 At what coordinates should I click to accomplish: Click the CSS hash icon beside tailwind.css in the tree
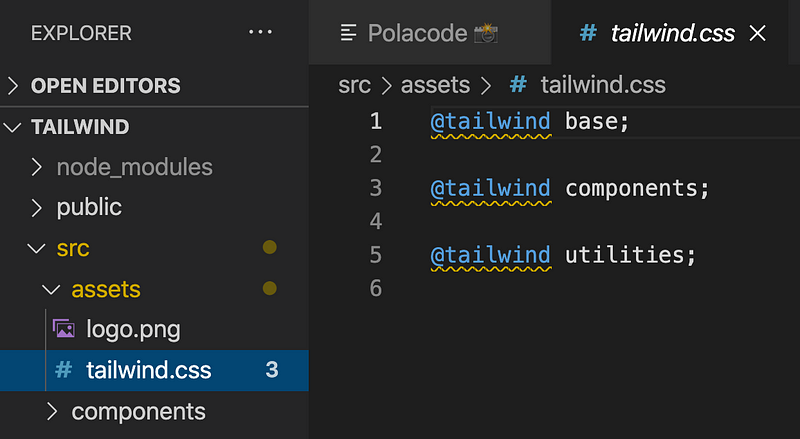coord(64,370)
